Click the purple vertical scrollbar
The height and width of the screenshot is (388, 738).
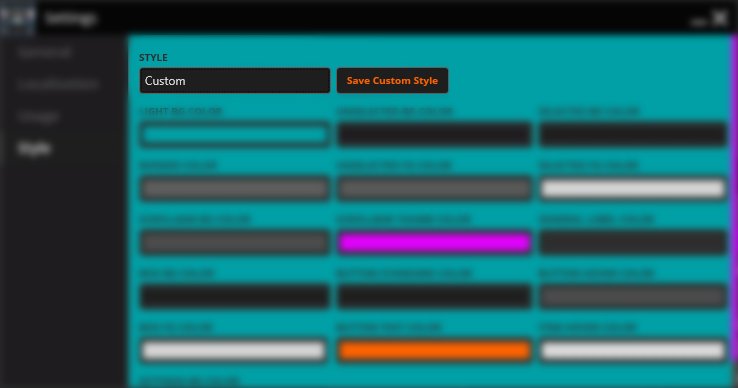pos(734,198)
